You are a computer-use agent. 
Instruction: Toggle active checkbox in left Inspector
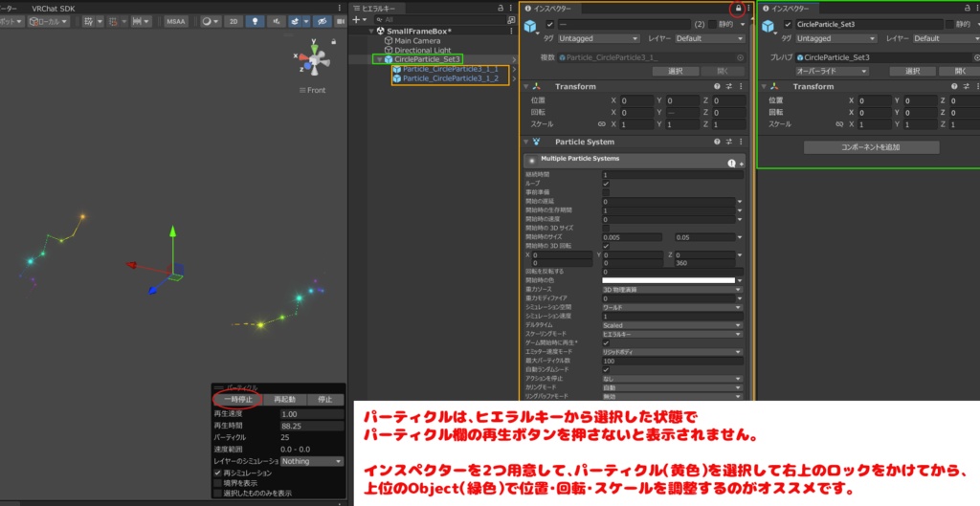549,24
